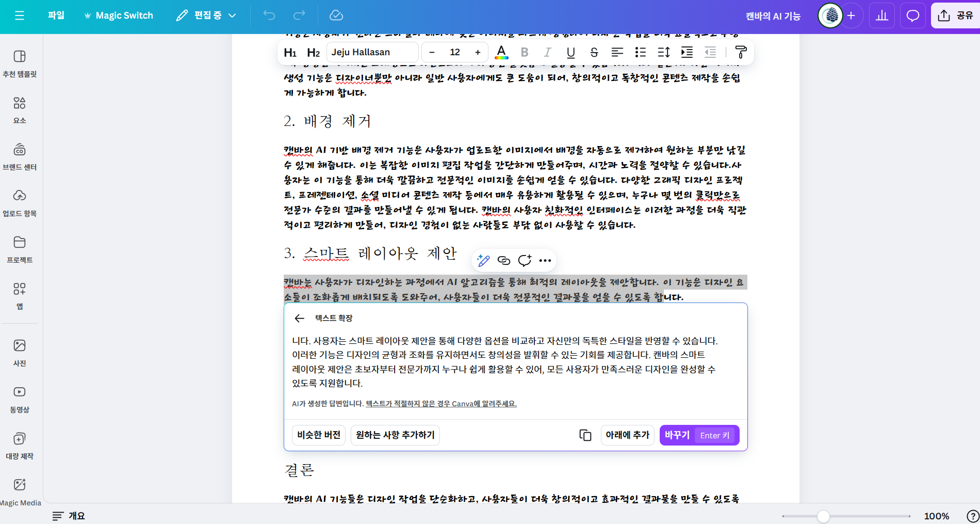The image size is (980, 524).
Task: Open Magic Media panel
Action: pyautogui.click(x=20, y=492)
